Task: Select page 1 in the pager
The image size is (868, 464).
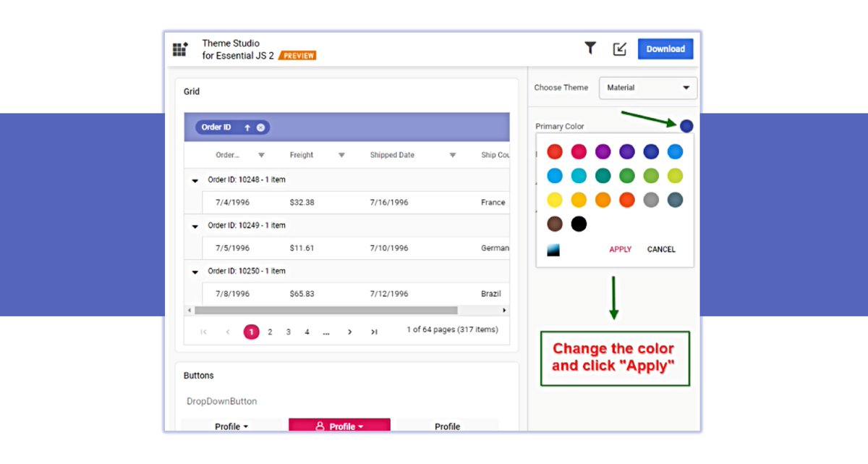Action: (x=251, y=332)
